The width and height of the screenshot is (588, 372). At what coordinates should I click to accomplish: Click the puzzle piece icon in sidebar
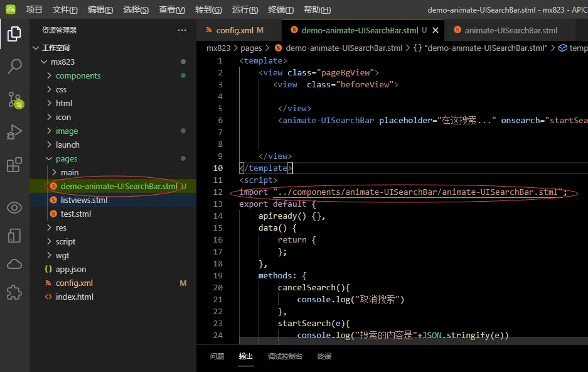[x=14, y=292]
